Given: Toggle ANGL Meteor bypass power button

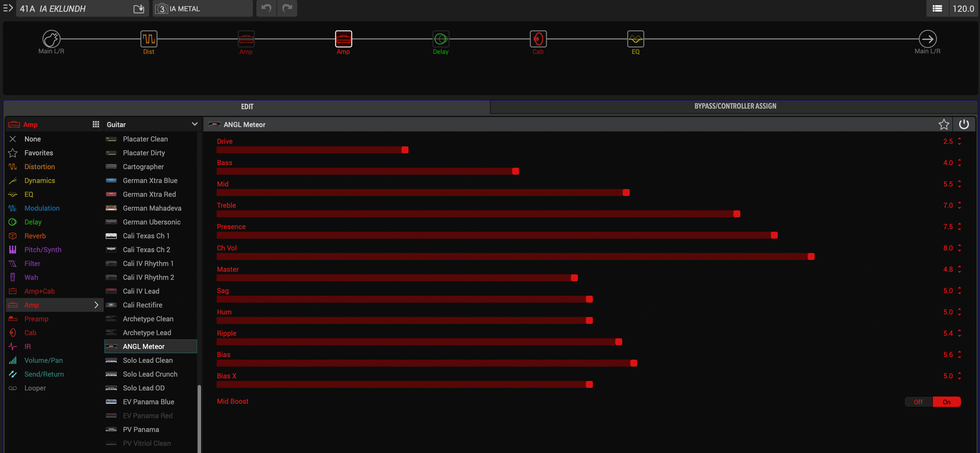Looking at the screenshot, I should (x=964, y=124).
